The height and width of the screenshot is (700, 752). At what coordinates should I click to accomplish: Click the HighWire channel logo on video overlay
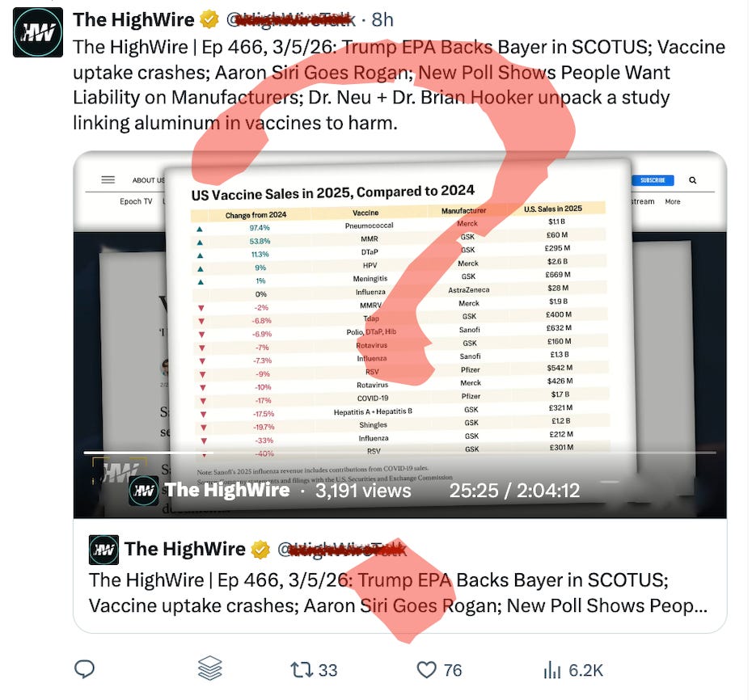[143, 491]
